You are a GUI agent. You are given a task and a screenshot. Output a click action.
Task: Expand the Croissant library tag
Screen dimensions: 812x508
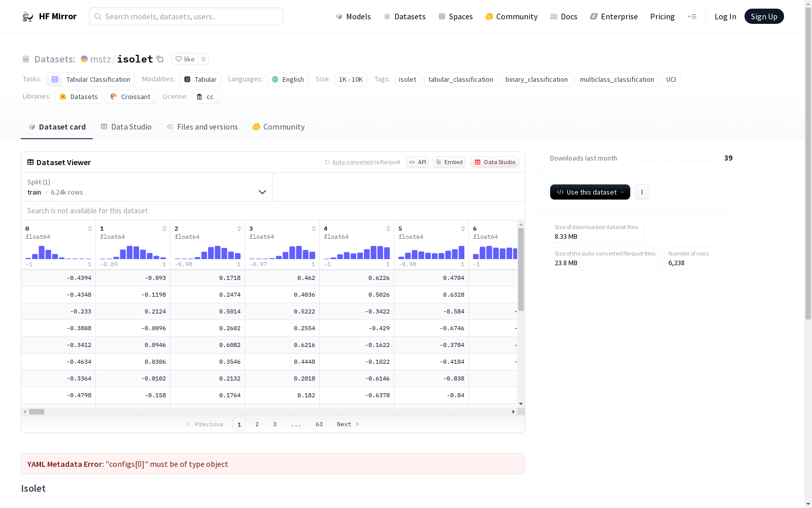pyautogui.click(x=130, y=97)
